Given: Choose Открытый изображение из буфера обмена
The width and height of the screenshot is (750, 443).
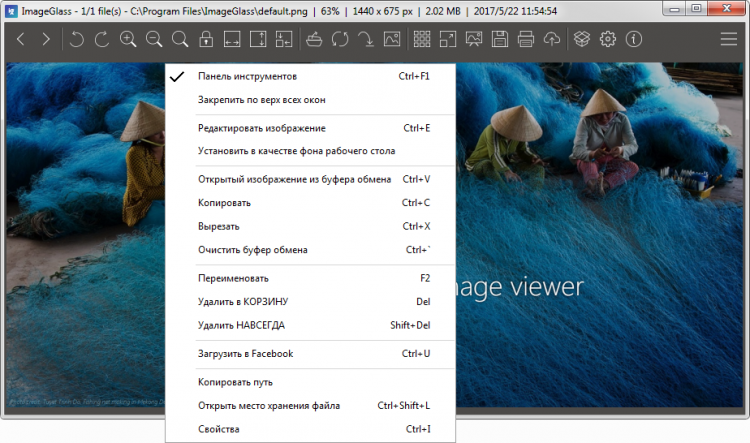Looking at the screenshot, I should coord(310,179).
